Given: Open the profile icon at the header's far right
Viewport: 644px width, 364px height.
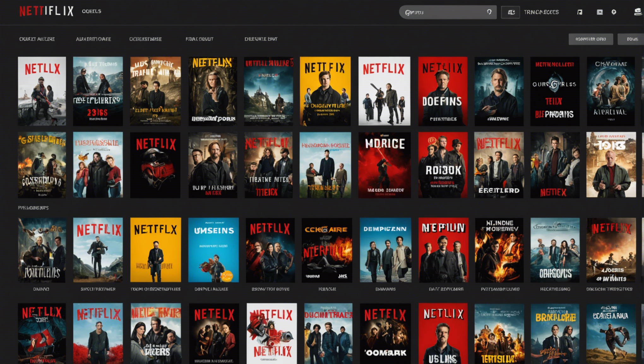Looking at the screenshot, I should click(638, 12).
